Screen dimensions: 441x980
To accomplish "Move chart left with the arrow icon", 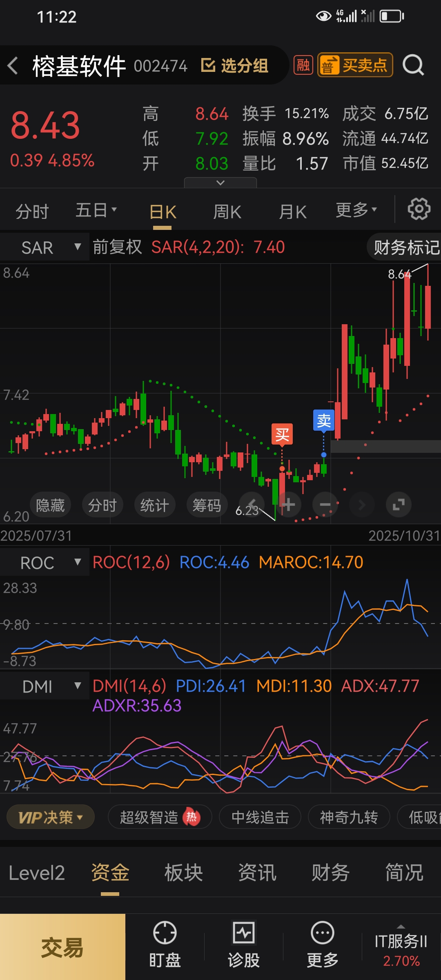I will tap(252, 505).
